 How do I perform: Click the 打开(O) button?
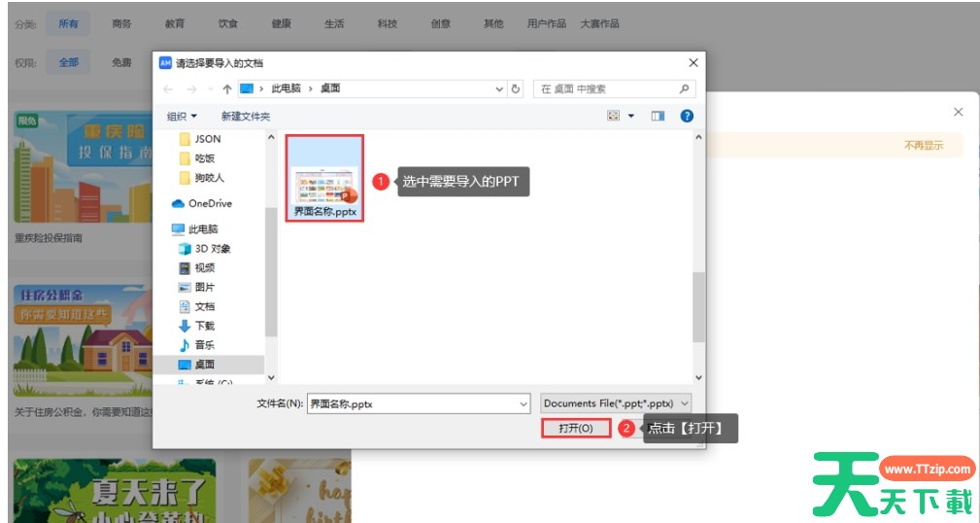click(x=576, y=428)
